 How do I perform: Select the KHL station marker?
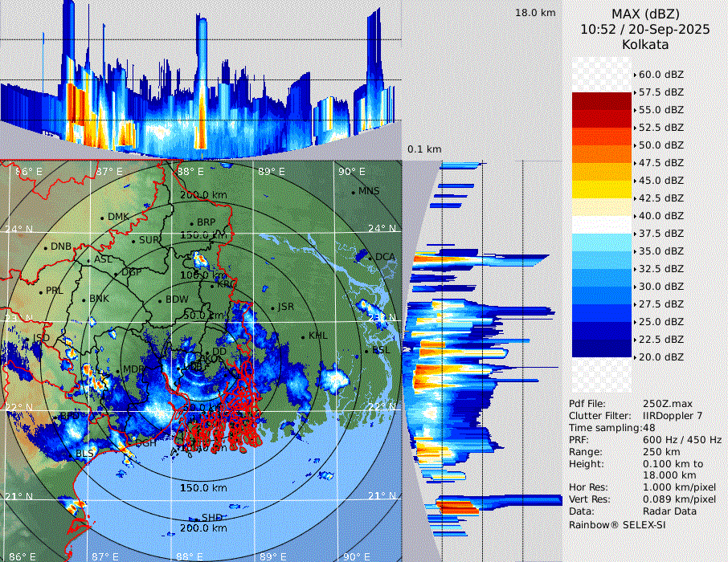[303, 336]
